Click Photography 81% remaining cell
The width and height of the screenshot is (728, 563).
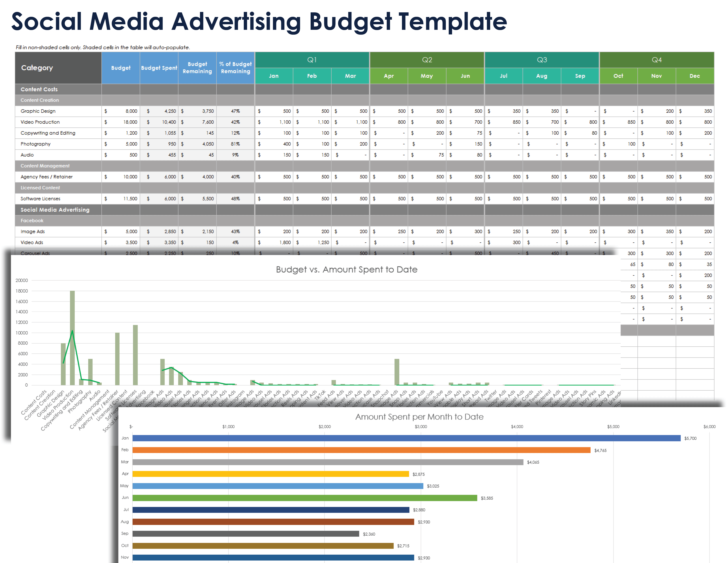point(235,144)
